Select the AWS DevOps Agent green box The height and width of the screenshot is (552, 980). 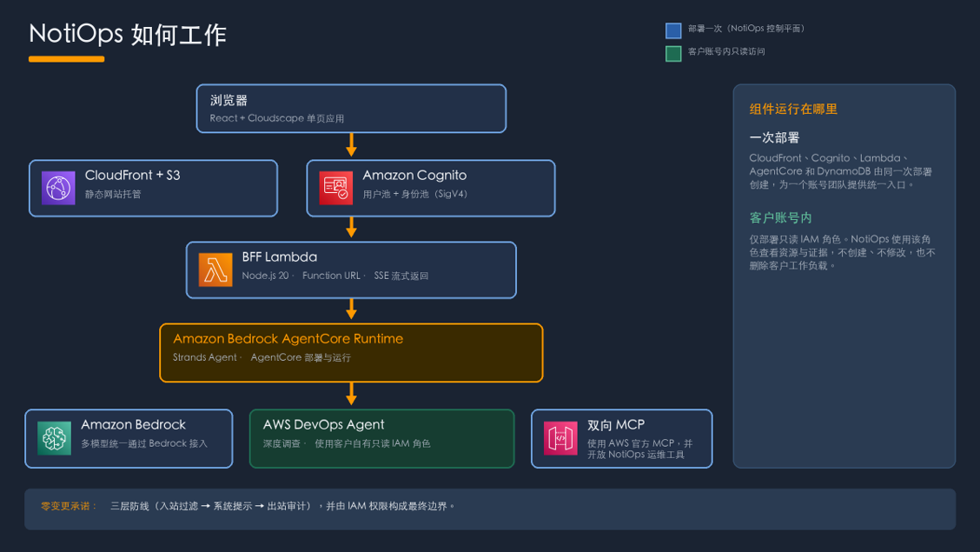click(x=382, y=438)
